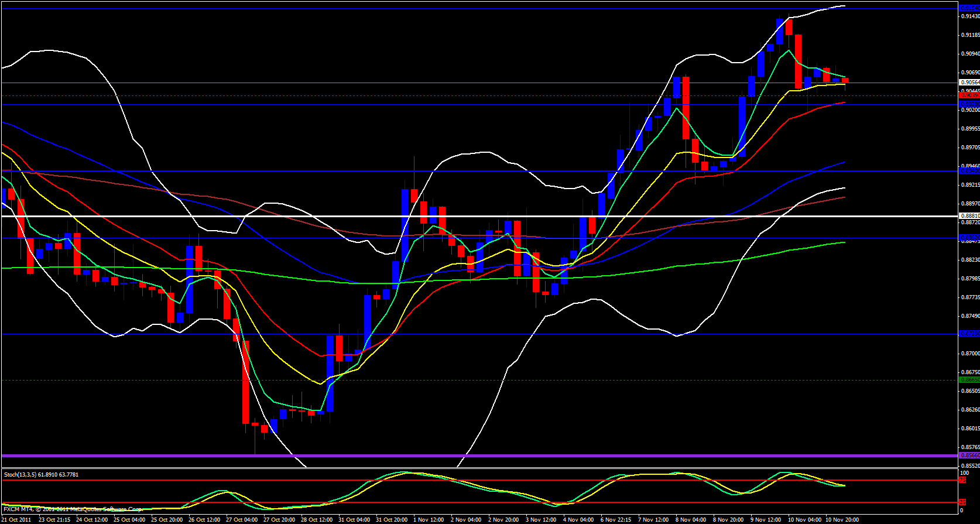
Task: Select the 10 Nov 20:00 time axis label
Action: coord(842,520)
